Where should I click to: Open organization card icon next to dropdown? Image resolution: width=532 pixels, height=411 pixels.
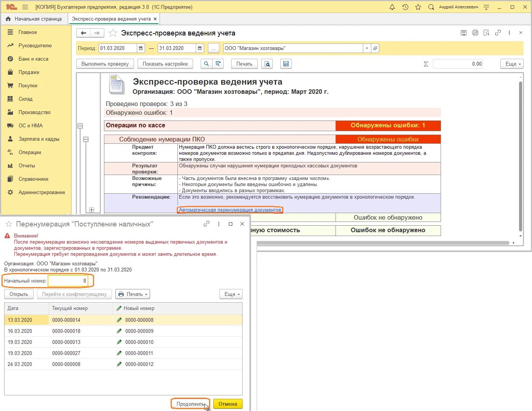point(375,48)
